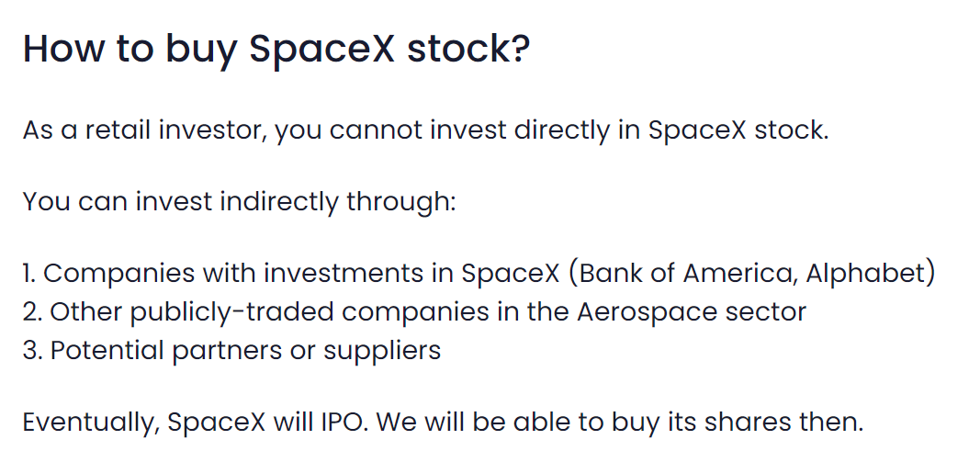Click "You can invest indirectly through:" line
Image resolution: width=980 pixels, height=462 pixels.
pos(239,201)
